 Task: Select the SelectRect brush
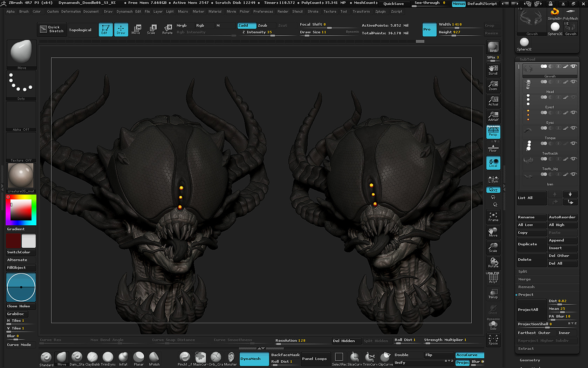(339, 359)
